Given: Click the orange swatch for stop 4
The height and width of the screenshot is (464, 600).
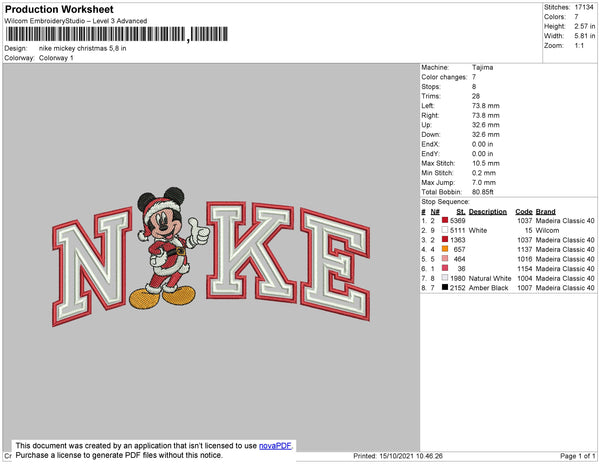Looking at the screenshot, I should 445,249.
